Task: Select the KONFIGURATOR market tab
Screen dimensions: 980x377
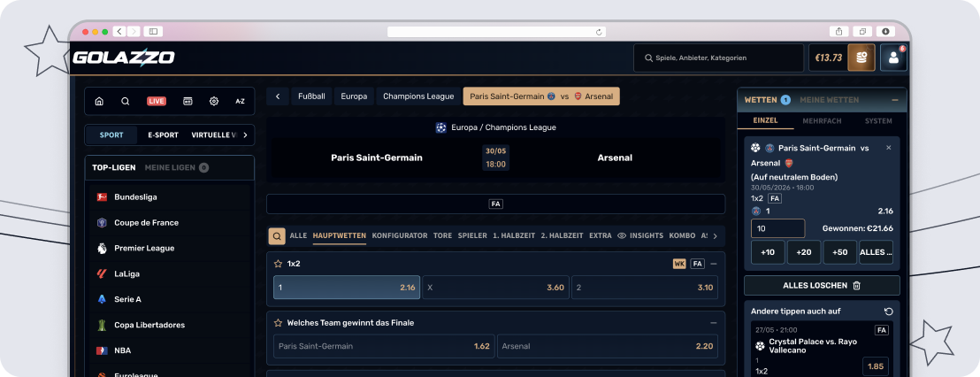Action: 400,235
